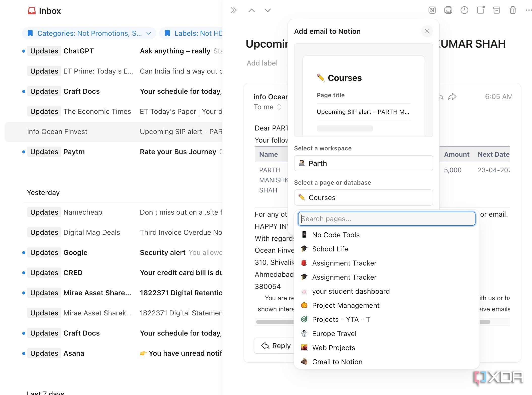The width and height of the screenshot is (532, 395).
Task: Select the info Ocean Finvest email row
Action: tap(113, 131)
